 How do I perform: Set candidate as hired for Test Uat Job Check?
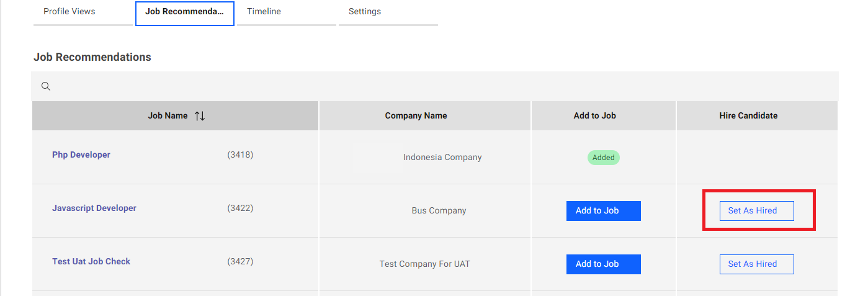756,264
